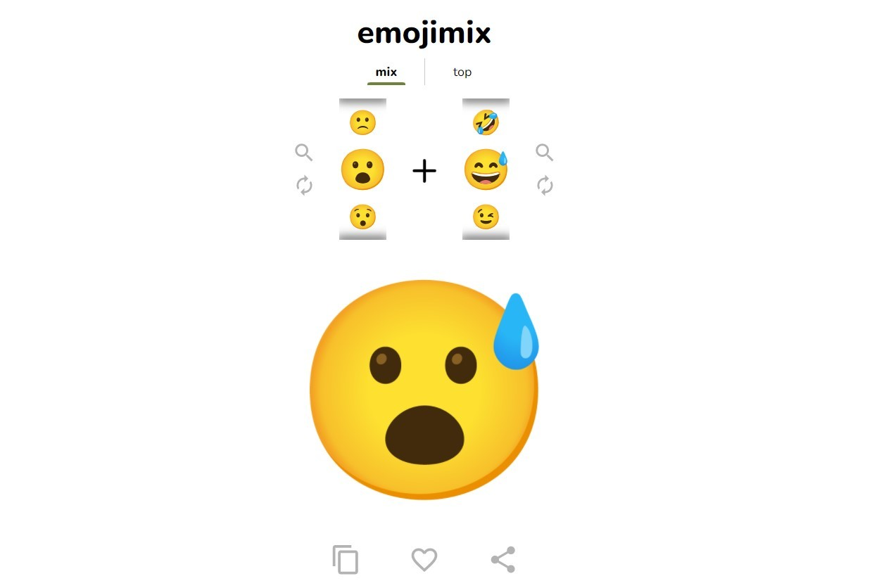Viewport: 872px width, 588px height.
Task: Choose the hushed face in left picker
Action: click(x=362, y=217)
